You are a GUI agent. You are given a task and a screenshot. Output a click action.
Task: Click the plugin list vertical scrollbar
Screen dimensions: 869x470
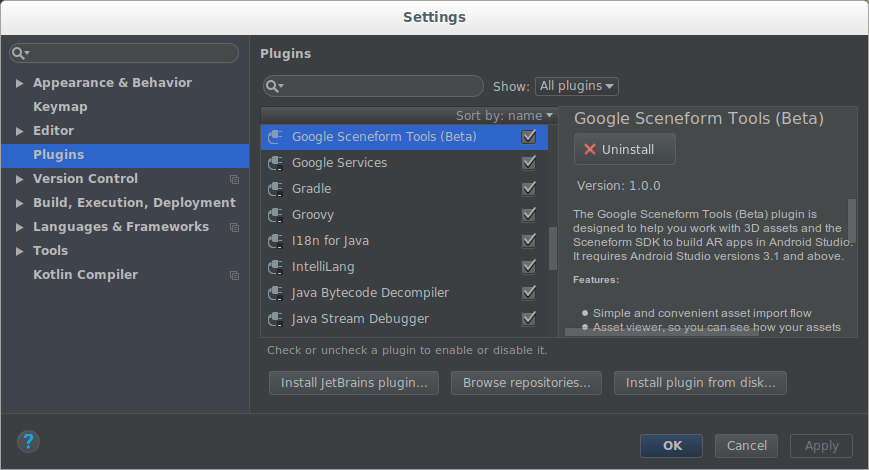click(553, 249)
